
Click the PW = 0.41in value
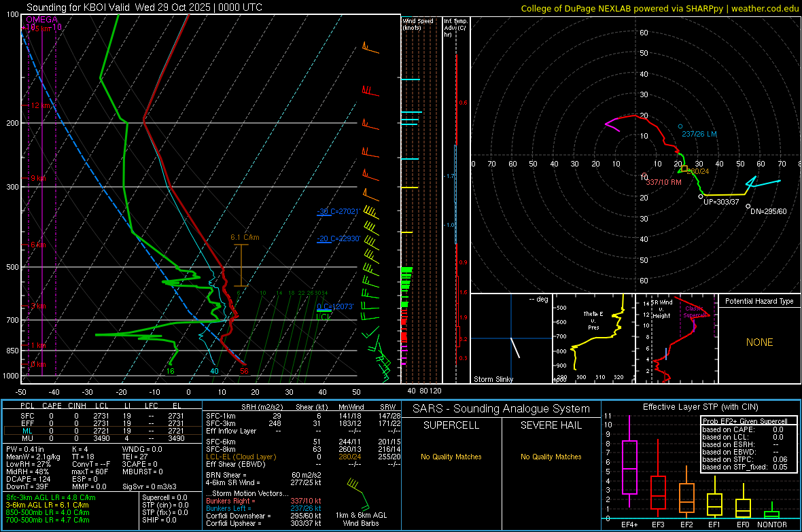[25, 449]
